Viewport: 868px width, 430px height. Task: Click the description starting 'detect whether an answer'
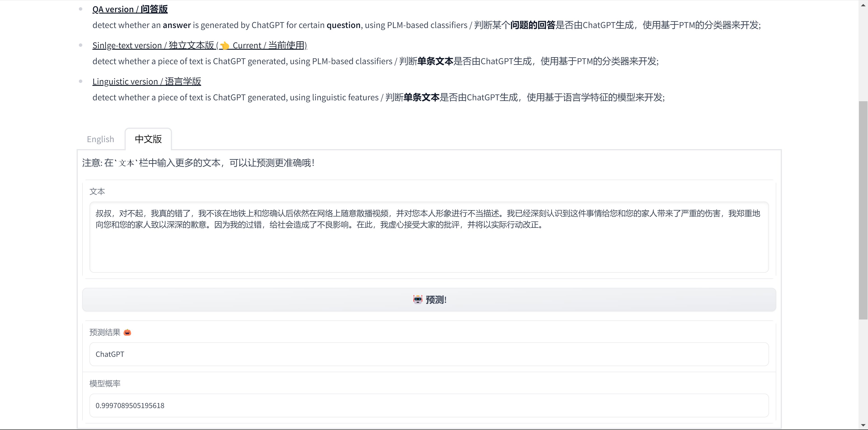(426, 25)
